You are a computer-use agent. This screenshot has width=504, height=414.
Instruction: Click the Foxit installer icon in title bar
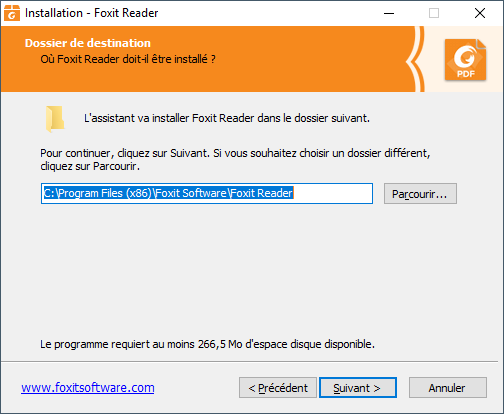[x=12, y=13]
